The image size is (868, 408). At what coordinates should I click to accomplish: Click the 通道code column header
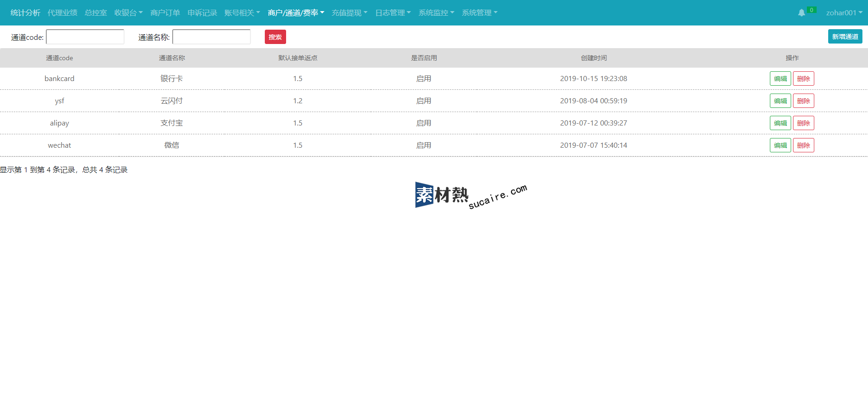tap(59, 58)
